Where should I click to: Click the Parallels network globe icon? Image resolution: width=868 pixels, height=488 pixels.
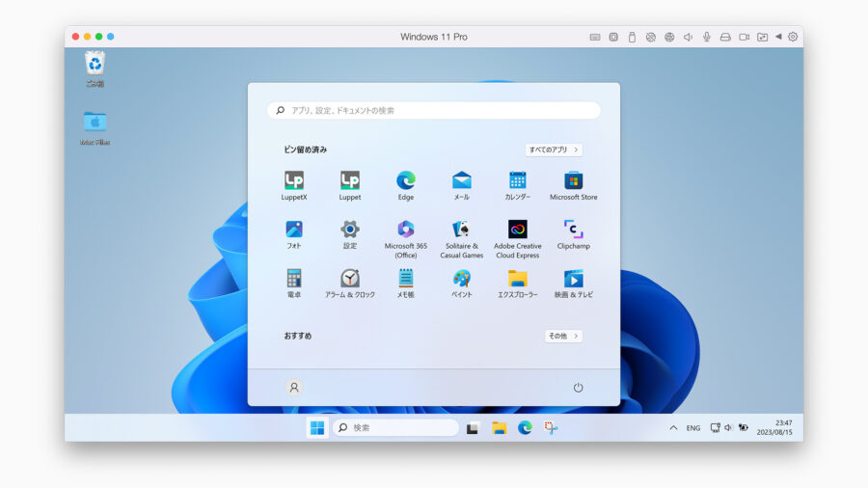[x=669, y=37]
